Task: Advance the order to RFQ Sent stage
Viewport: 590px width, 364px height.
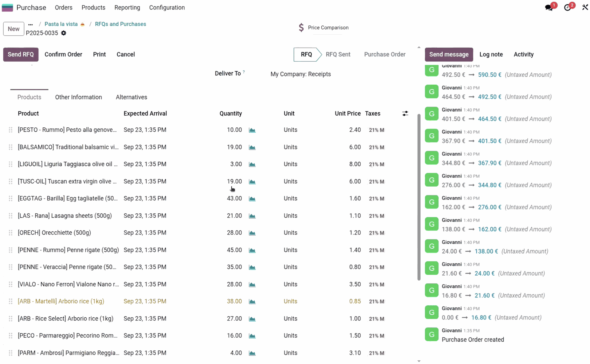Action: click(338, 54)
